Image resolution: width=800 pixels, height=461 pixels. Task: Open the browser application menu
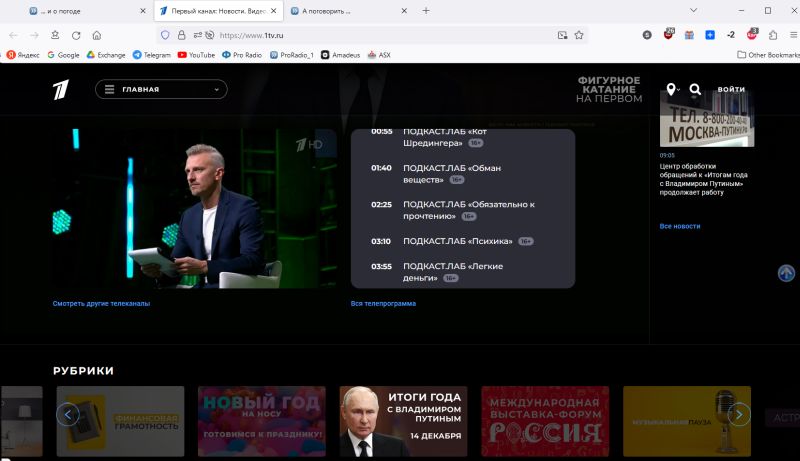(x=793, y=35)
